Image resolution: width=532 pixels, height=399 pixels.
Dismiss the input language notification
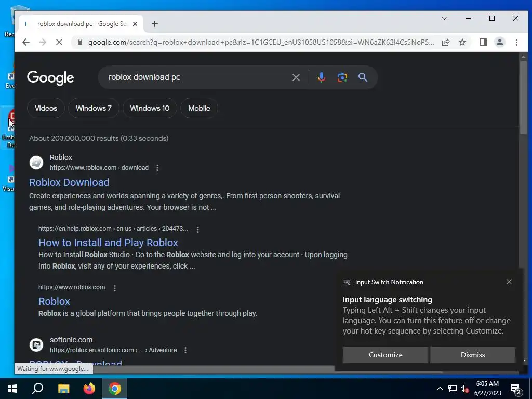(x=473, y=355)
